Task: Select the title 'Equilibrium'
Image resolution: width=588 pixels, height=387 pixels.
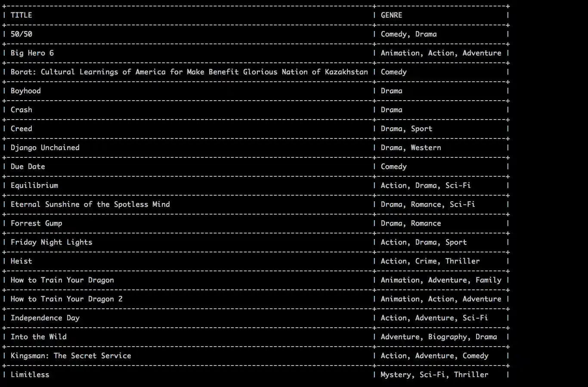Action: tap(34, 185)
